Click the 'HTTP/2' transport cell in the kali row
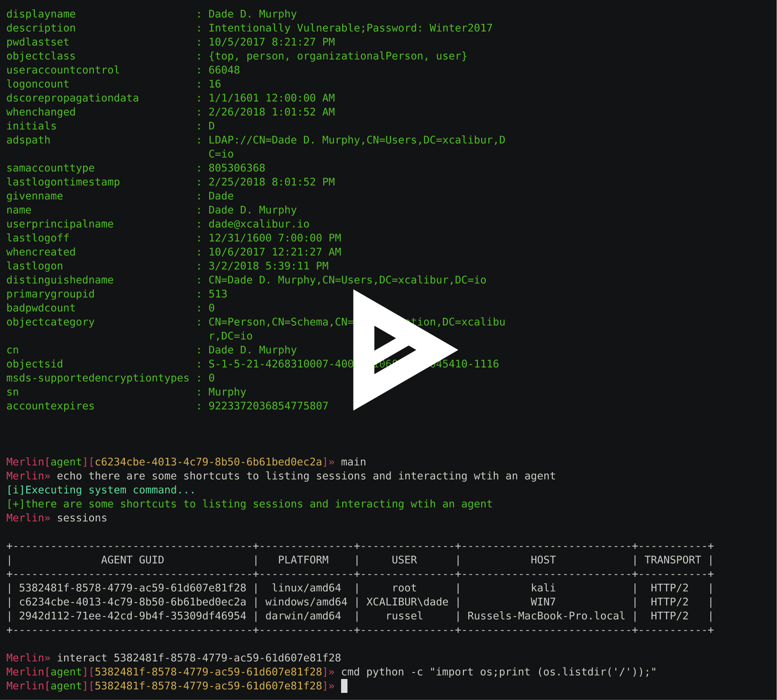Screen dimensions: 777x700 670,588
